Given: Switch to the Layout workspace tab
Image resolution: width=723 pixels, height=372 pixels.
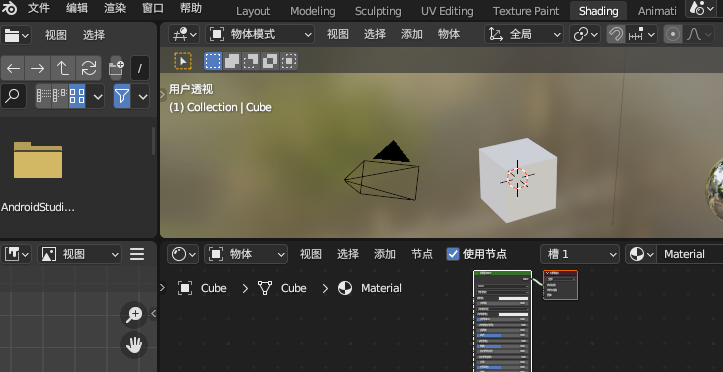Looking at the screenshot, I should click(253, 11).
